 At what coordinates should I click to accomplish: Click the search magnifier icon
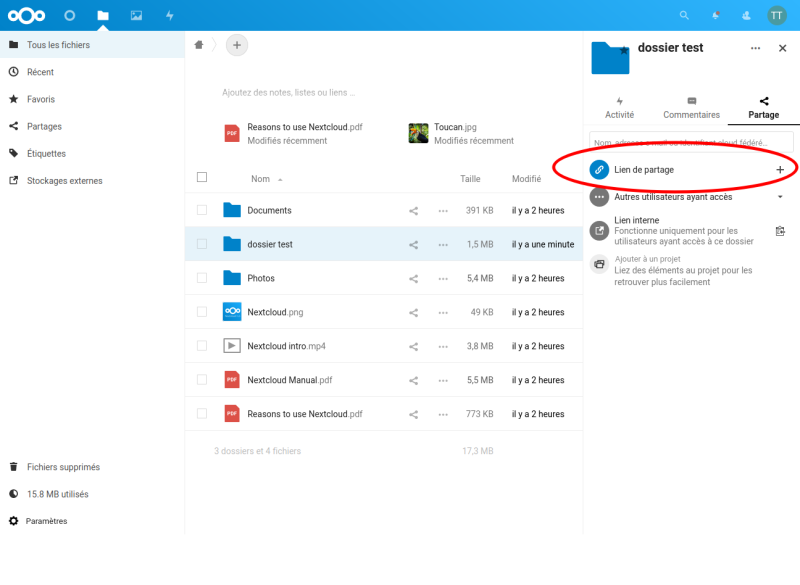coord(684,15)
